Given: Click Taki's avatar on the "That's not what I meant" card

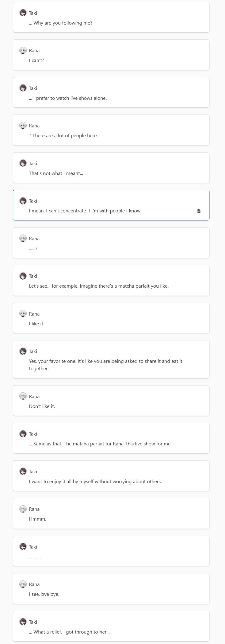Looking at the screenshot, I should coord(23,163).
